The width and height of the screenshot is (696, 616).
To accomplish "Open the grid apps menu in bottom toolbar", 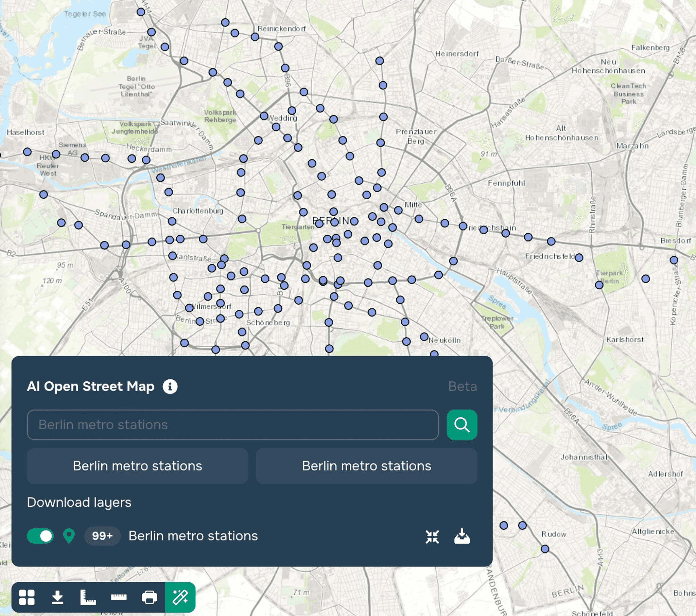I will click(x=27, y=597).
